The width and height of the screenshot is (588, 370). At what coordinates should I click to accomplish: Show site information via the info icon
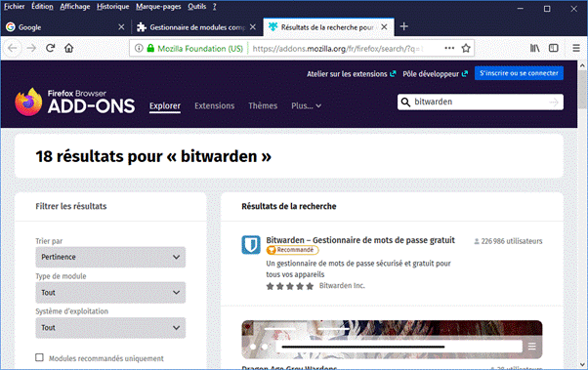139,48
